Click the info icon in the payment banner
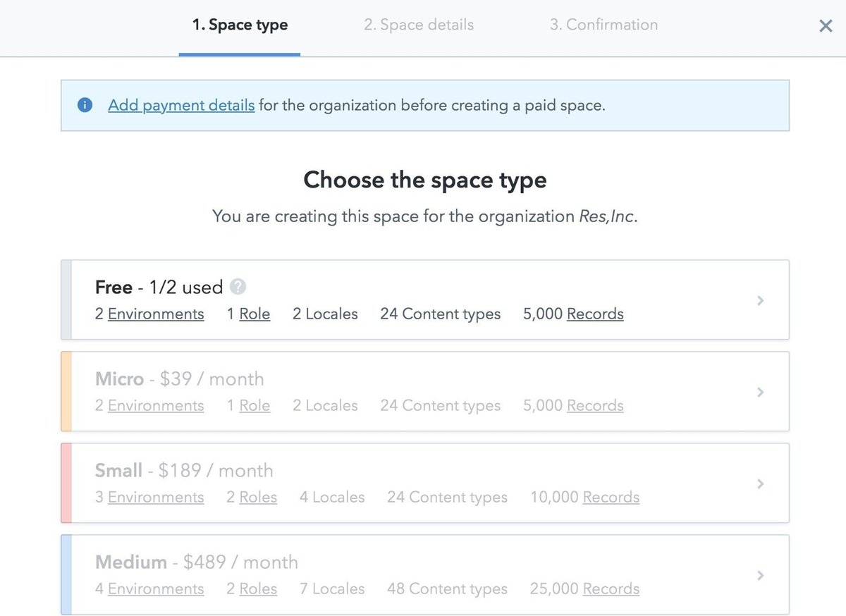 [x=85, y=106]
